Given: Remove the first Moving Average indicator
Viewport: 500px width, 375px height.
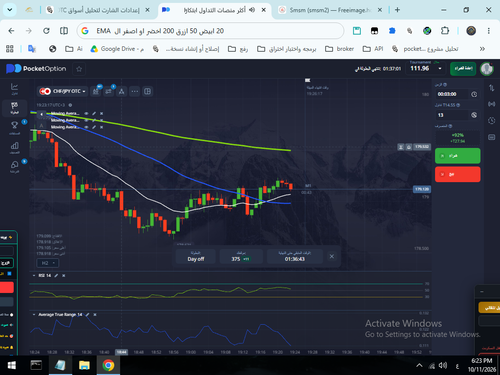Looking at the screenshot, I should 101,114.
